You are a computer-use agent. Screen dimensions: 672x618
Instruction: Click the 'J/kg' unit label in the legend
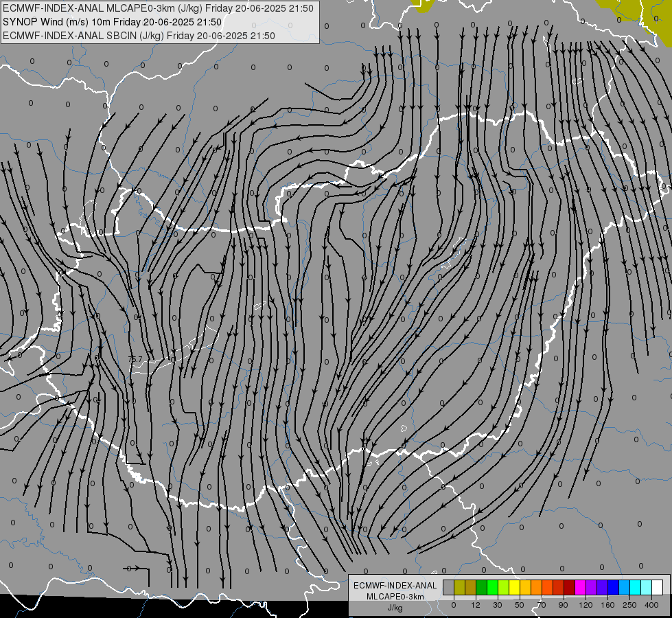tap(395, 607)
